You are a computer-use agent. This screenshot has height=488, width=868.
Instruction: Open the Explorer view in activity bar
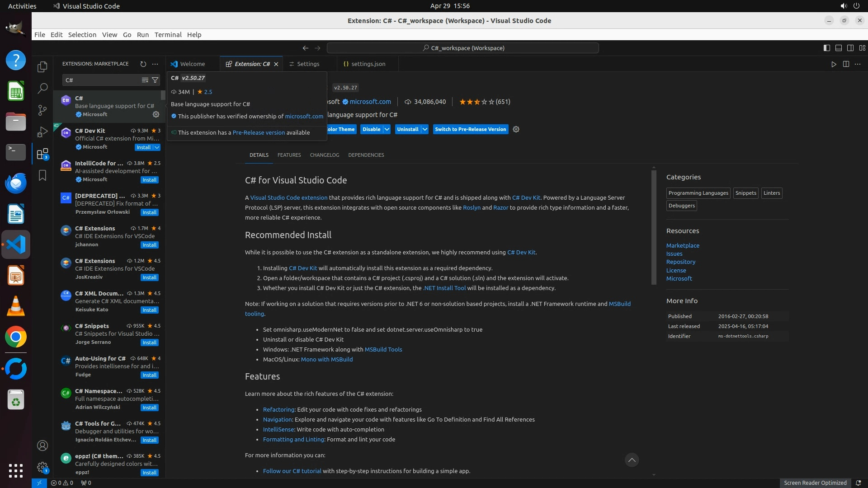tap(42, 67)
